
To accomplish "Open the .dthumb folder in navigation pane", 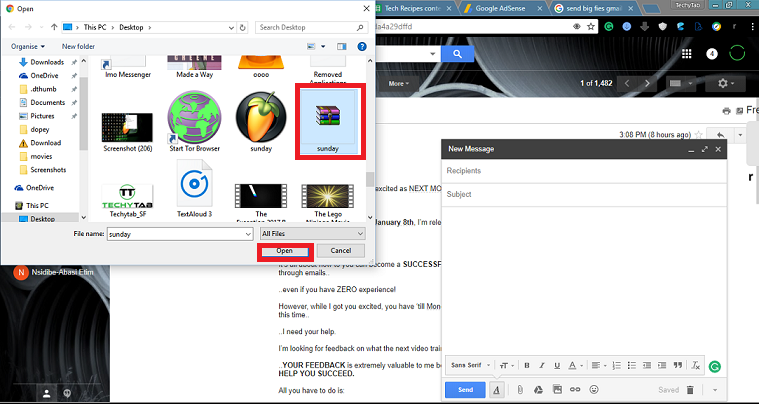I will point(43,89).
